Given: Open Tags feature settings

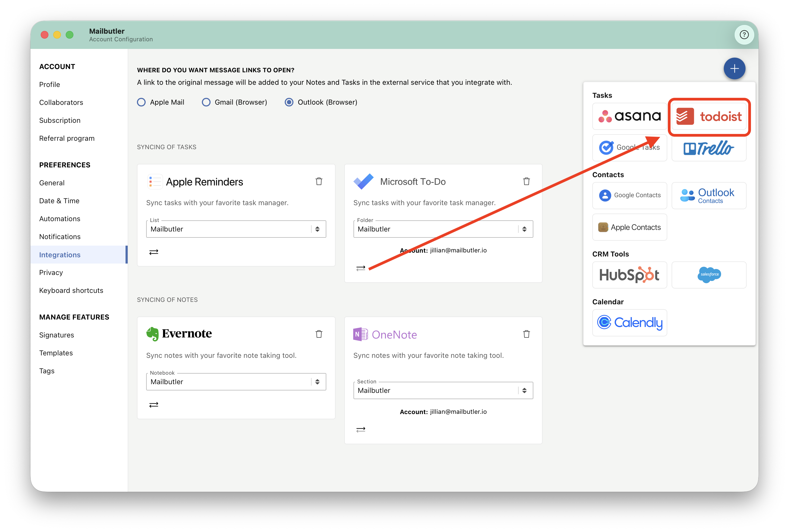Looking at the screenshot, I should (x=47, y=371).
